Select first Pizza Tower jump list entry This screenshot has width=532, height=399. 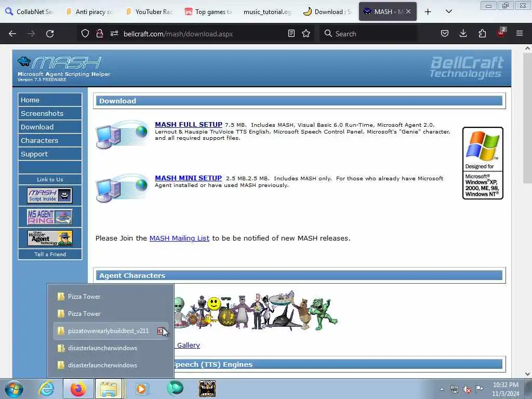click(111, 297)
